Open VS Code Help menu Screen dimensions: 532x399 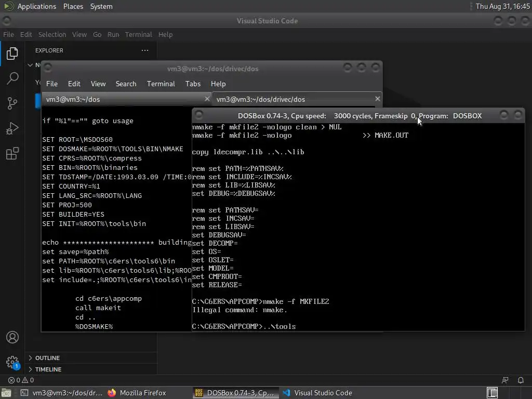(165, 34)
